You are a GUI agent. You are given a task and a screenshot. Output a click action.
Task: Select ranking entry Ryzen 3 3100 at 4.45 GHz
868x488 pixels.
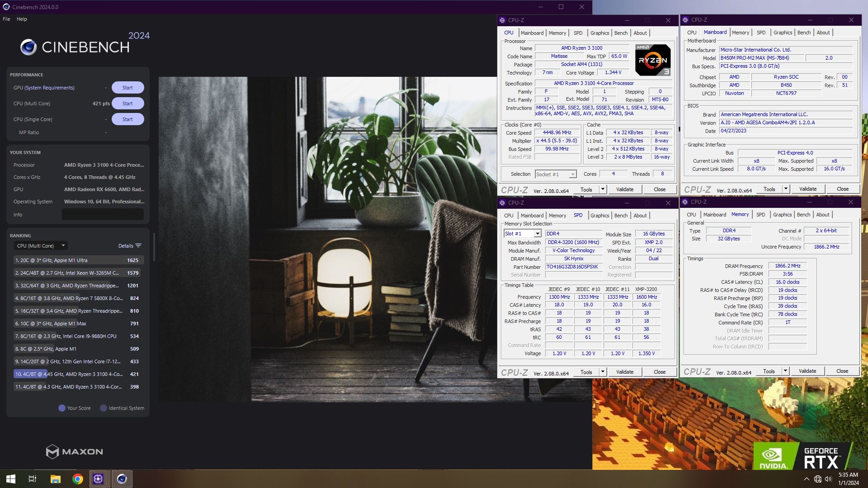(79, 374)
